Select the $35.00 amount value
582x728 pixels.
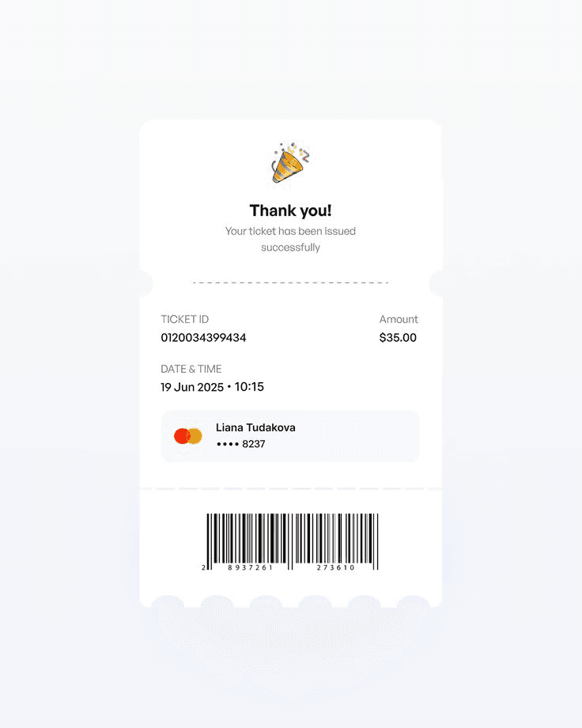click(x=398, y=338)
